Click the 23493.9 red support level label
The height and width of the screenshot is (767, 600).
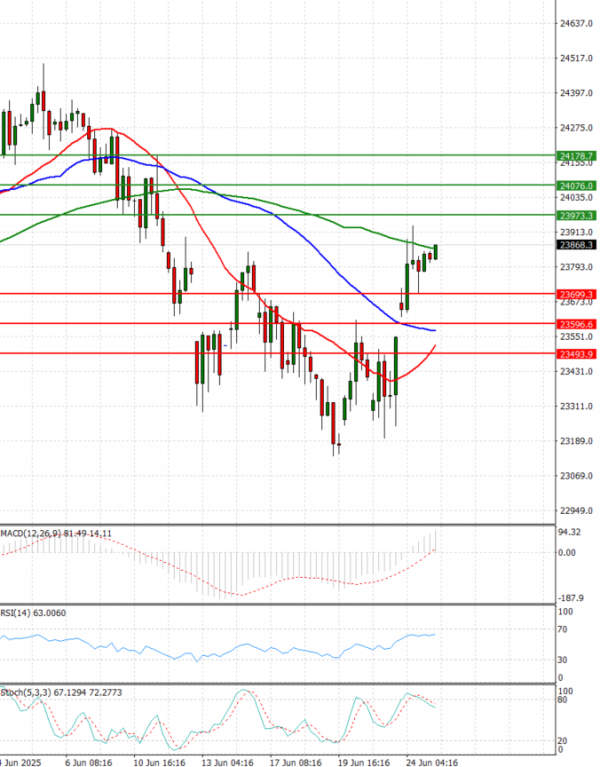[576, 354]
